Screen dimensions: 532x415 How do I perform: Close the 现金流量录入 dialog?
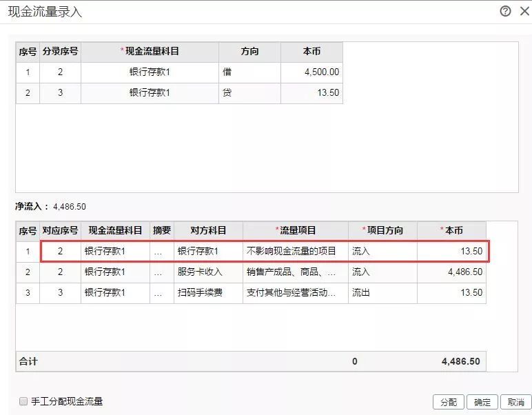click(x=522, y=11)
